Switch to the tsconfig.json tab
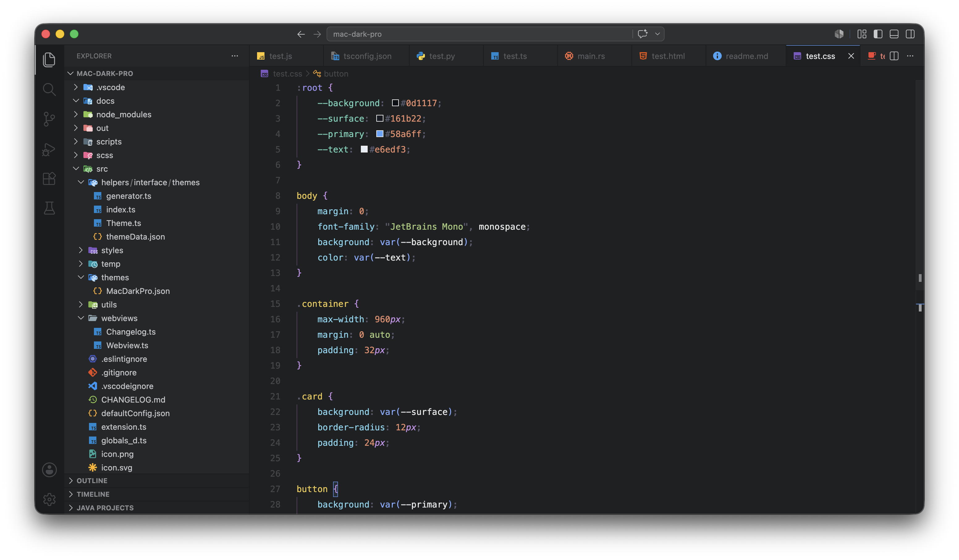 click(367, 56)
